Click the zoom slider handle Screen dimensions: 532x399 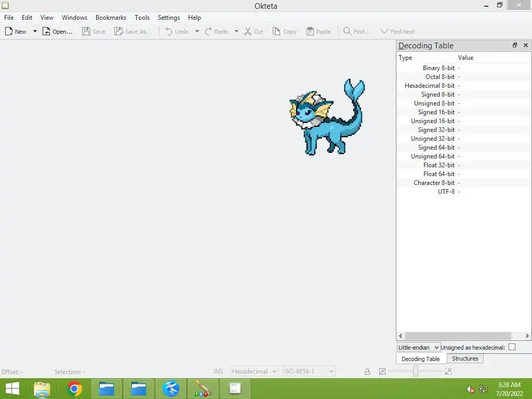tap(415, 371)
